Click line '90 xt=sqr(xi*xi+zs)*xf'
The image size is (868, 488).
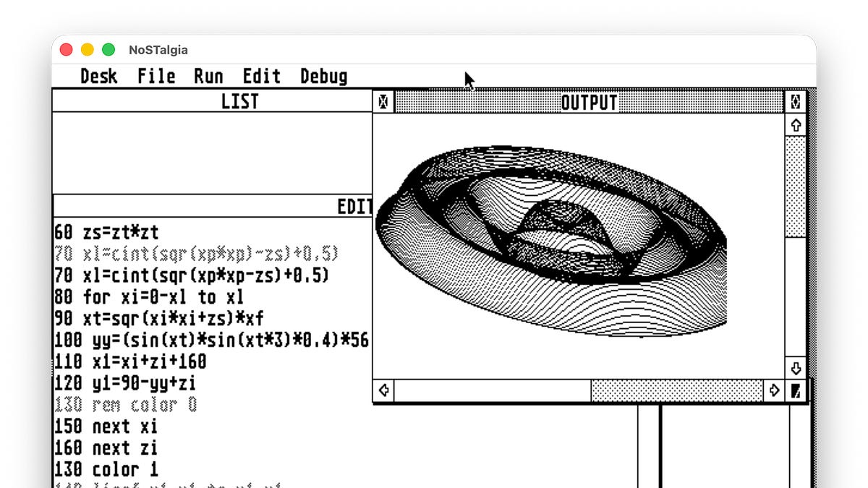(x=158, y=319)
